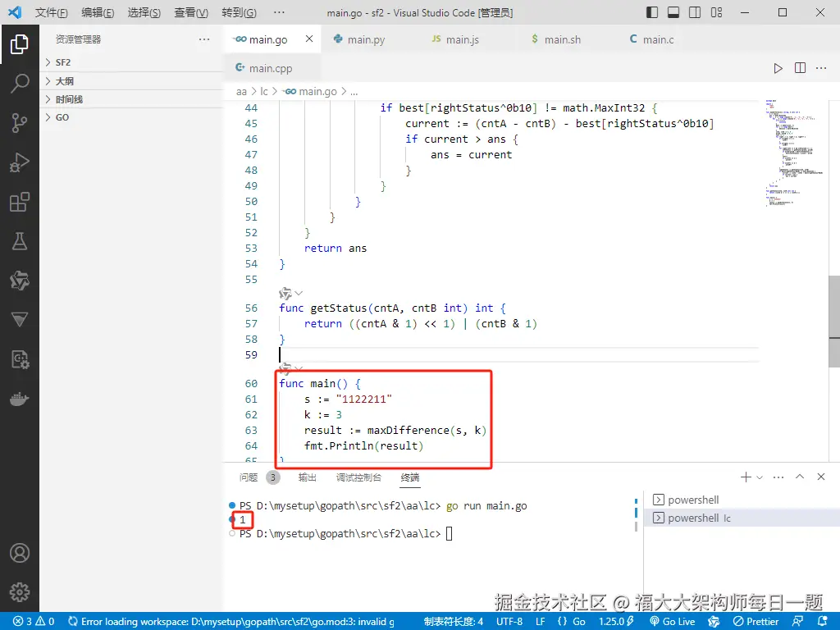Open the 选择(S) menu

(144, 12)
